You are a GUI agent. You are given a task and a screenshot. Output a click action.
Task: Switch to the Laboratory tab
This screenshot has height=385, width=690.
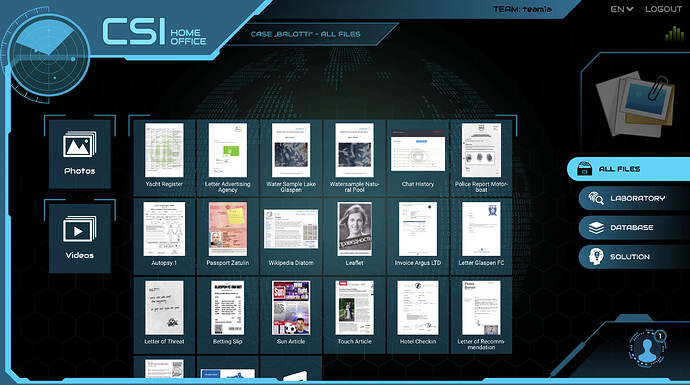(x=634, y=198)
